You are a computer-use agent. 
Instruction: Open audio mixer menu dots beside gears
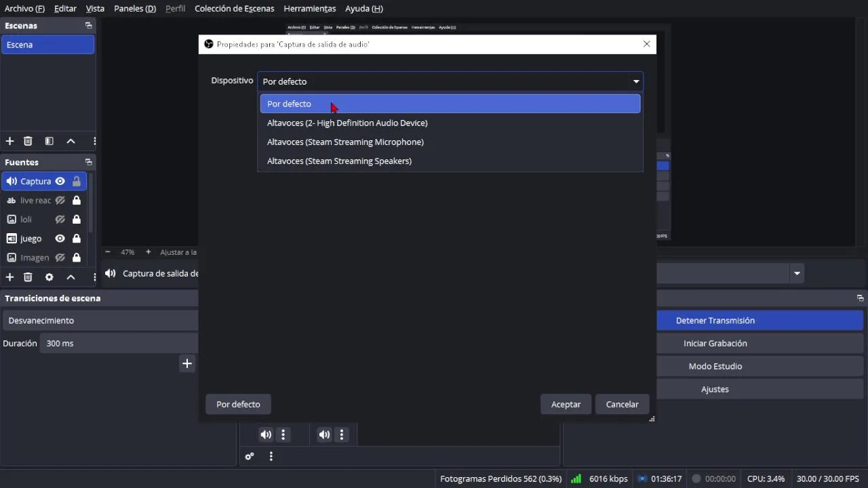point(271,456)
